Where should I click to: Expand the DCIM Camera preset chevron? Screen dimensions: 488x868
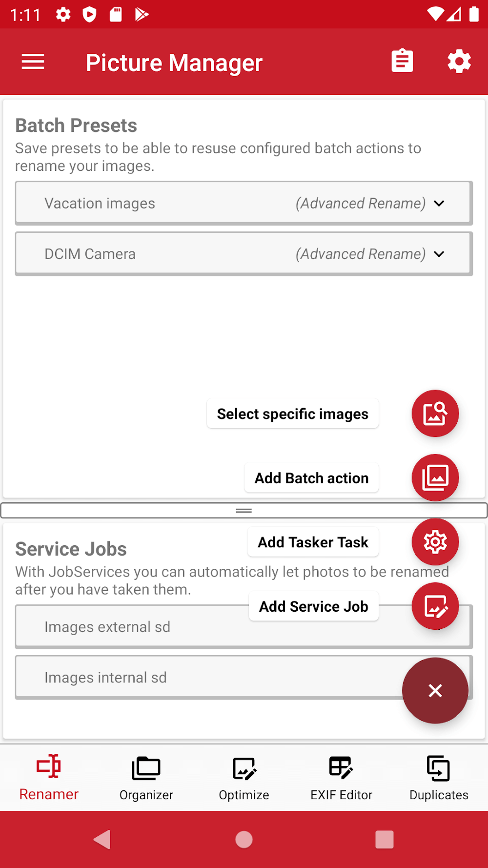[x=439, y=254]
